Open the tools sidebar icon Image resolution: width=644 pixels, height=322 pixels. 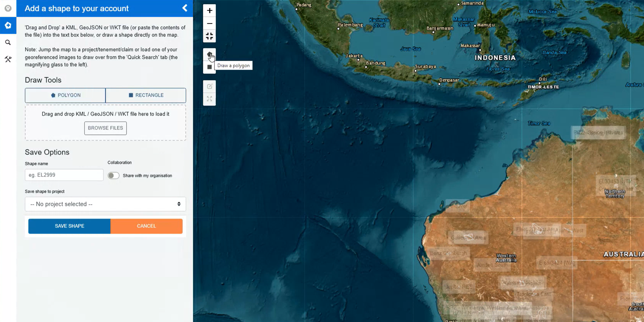click(8, 59)
